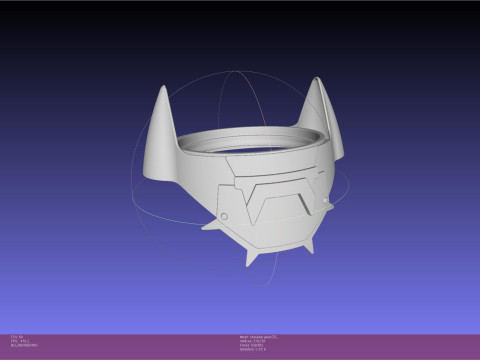Click the gray 3D shoulder armor model

(243, 173)
